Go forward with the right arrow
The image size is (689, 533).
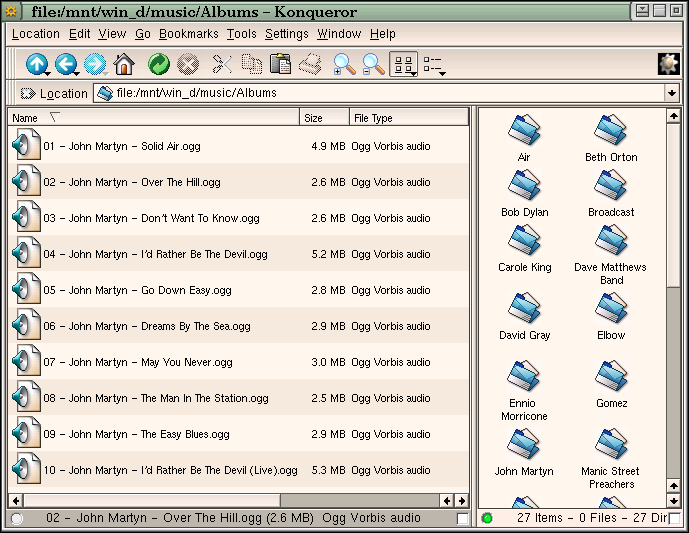click(x=95, y=64)
